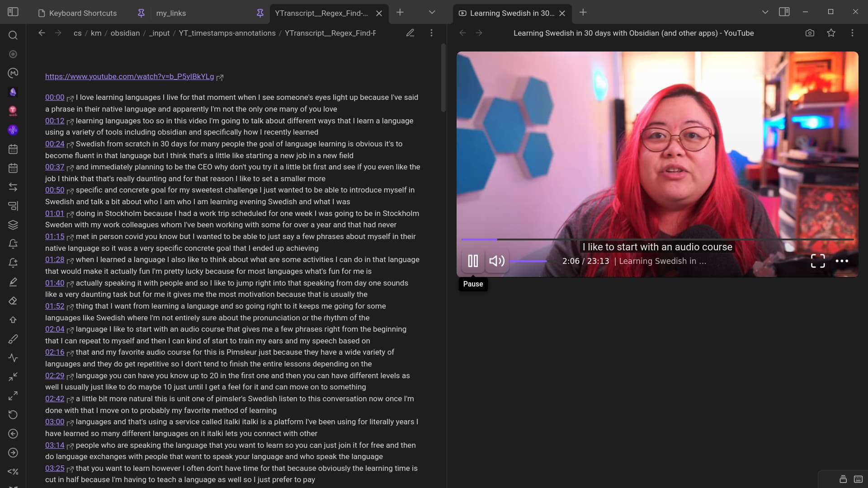868x488 pixels.
Task: Switch to Keyboard Shortcuts tab
Action: click(x=83, y=13)
